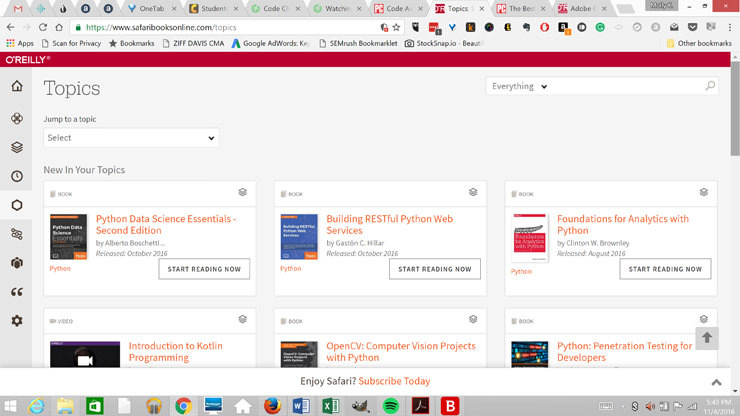Switch to the The Best browser tab
Viewport: 740px width, 416px height.
pyautogui.click(x=521, y=8)
